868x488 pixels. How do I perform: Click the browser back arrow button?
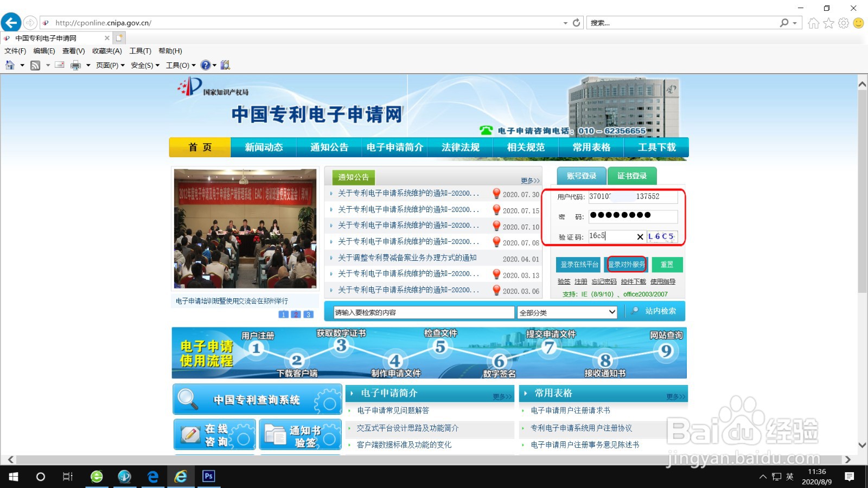click(x=11, y=23)
